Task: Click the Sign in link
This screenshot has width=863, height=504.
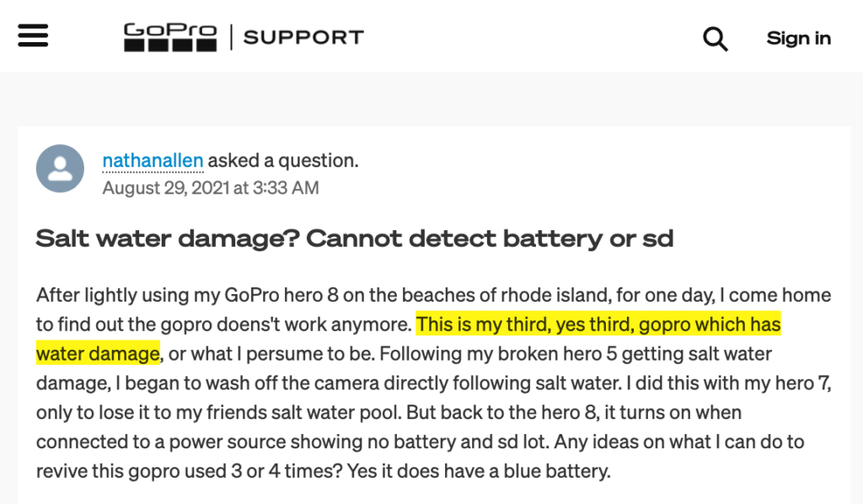Action: click(x=798, y=38)
